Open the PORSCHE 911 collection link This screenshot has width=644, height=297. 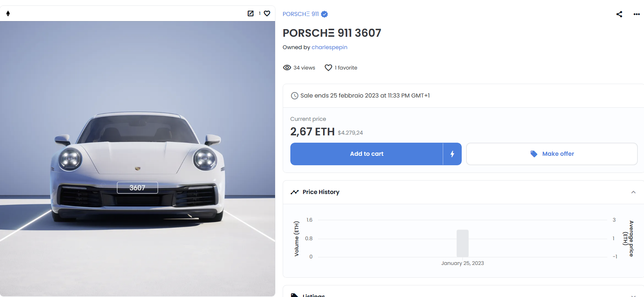pos(301,14)
